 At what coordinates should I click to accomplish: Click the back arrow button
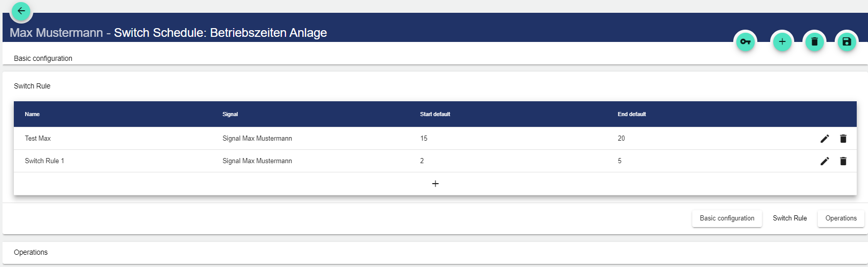point(21,11)
